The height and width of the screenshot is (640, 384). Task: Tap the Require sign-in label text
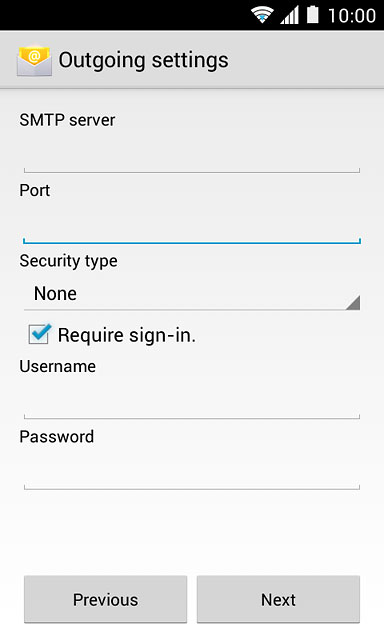[127, 335]
